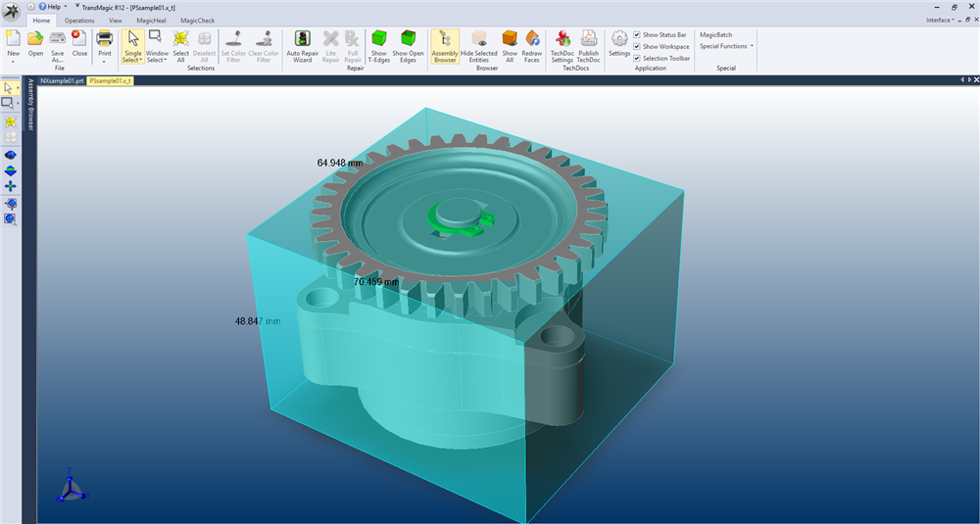Image resolution: width=980 pixels, height=524 pixels.
Task: Toggle the Show Workspace checkbox
Action: pos(637,46)
